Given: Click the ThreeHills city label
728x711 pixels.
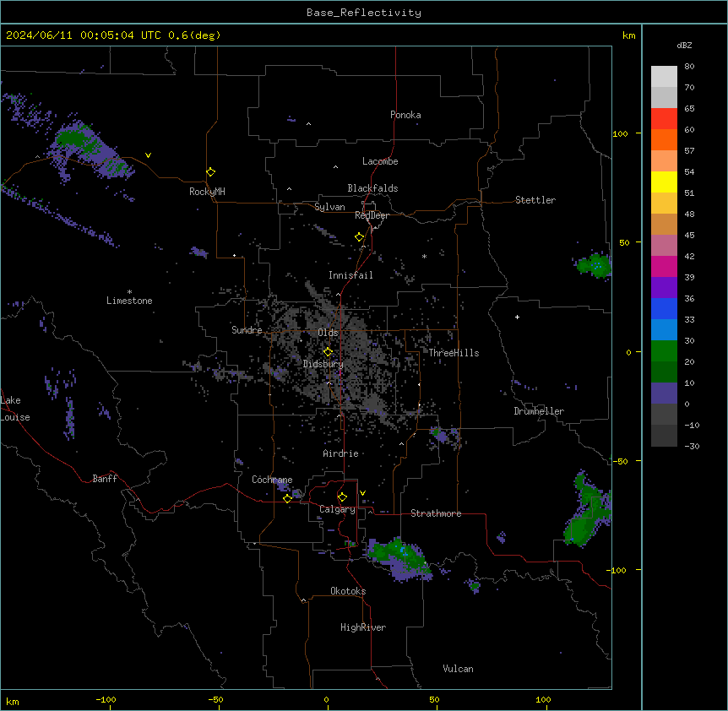Looking at the screenshot, I should (x=454, y=353).
